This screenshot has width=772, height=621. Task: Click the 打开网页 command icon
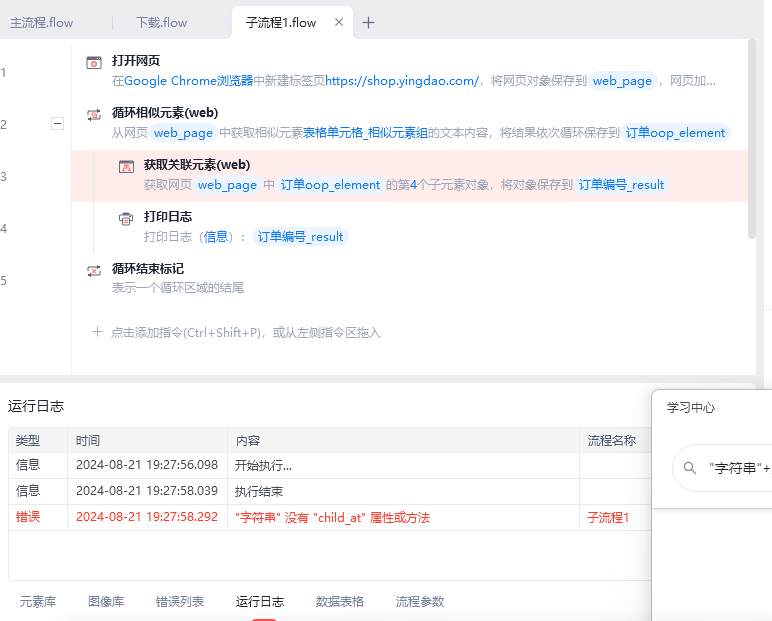94,63
